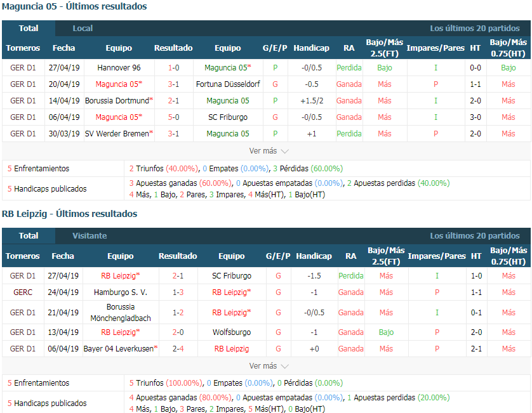Click Maguncia 05 in the 27/04/19 row
The width and height of the screenshot is (532, 413).
click(x=226, y=68)
